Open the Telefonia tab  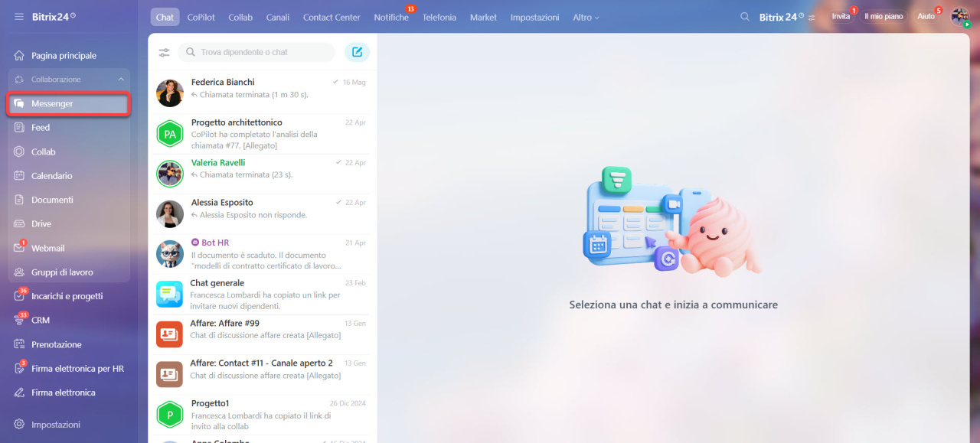439,17
